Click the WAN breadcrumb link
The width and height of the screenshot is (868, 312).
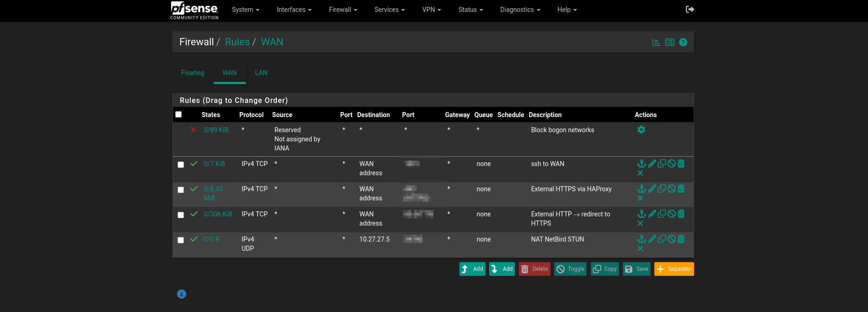pos(272,42)
